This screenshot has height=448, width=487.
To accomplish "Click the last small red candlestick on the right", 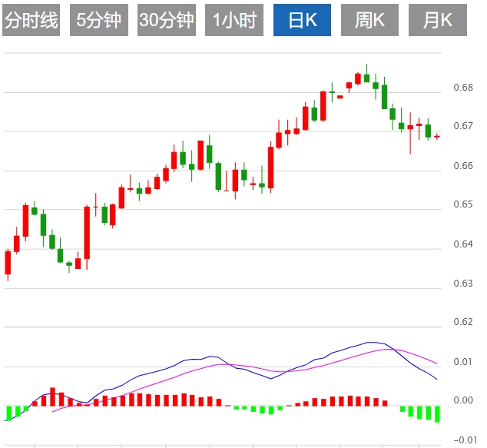I will pyautogui.click(x=437, y=136).
